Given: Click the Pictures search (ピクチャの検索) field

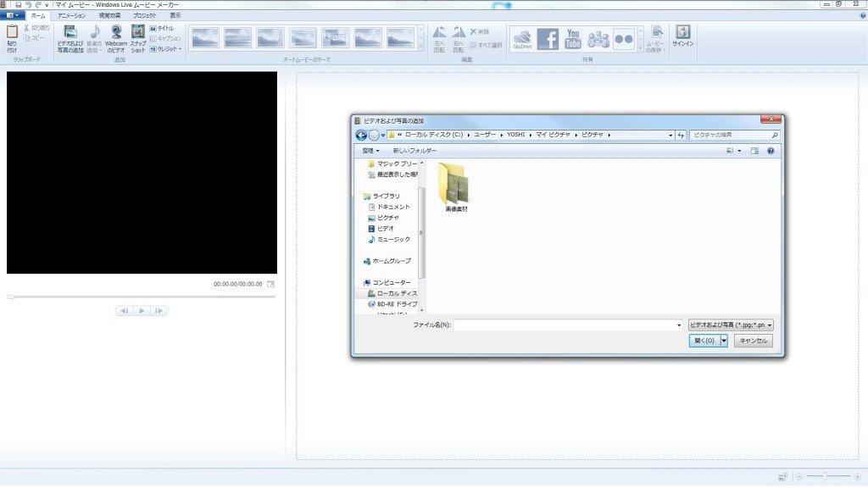Looking at the screenshot, I should pos(734,135).
